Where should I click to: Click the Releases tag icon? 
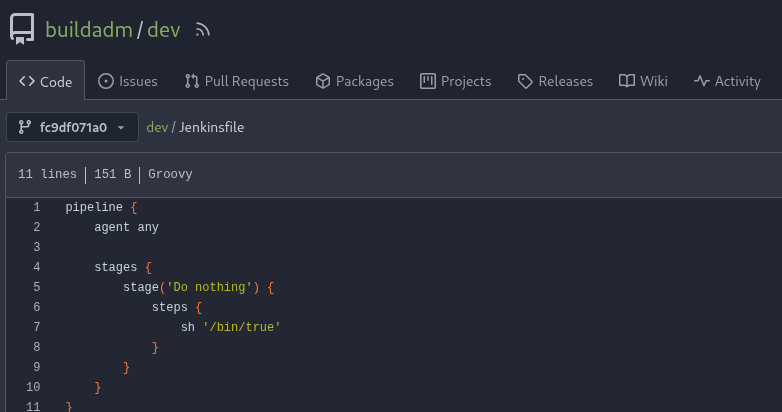pyautogui.click(x=524, y=81)
